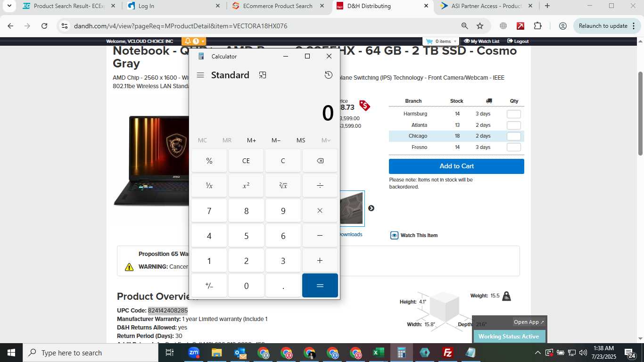Open My Watch List link
644x362 pixels.
point(481,41)
